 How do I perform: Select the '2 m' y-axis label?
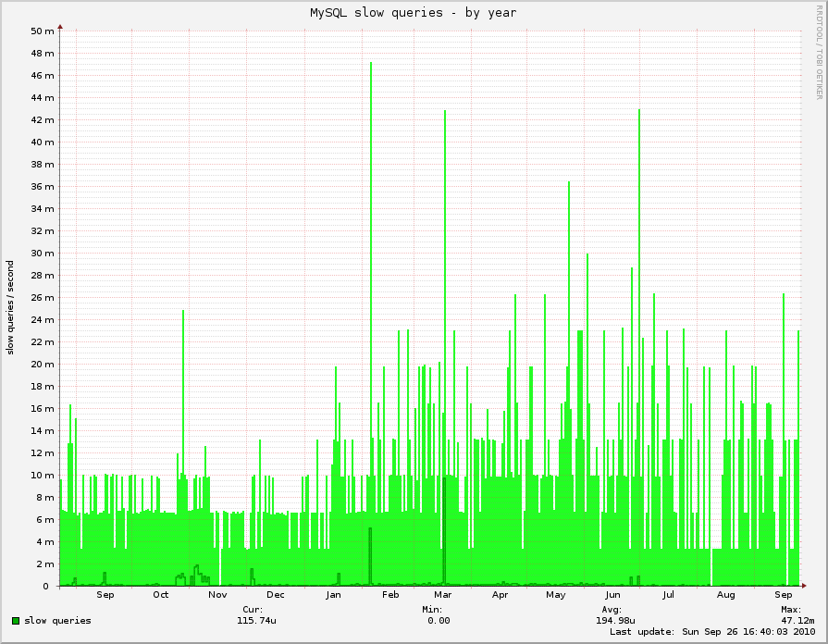click(x=45, y=563)
